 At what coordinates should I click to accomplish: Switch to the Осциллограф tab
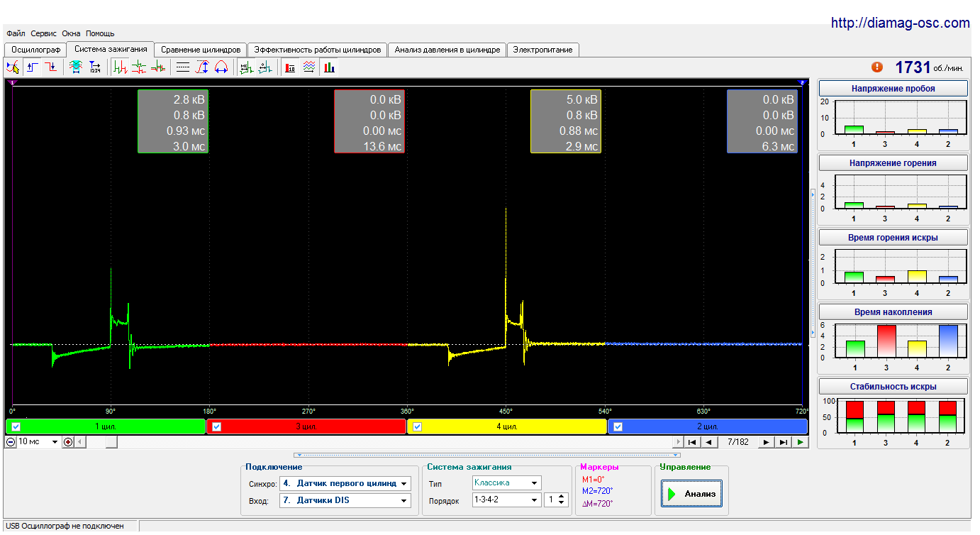point(35,50)
